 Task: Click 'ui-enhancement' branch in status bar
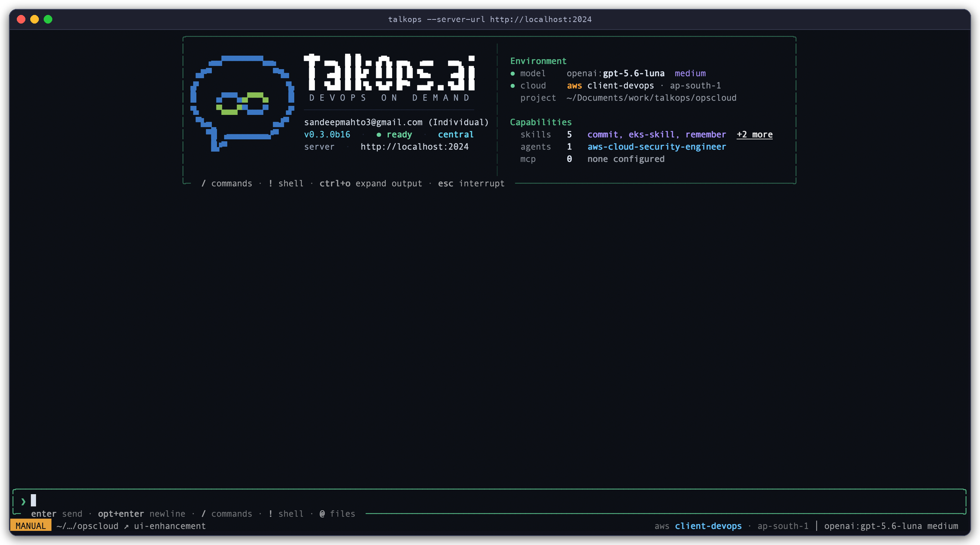point(170,526)
